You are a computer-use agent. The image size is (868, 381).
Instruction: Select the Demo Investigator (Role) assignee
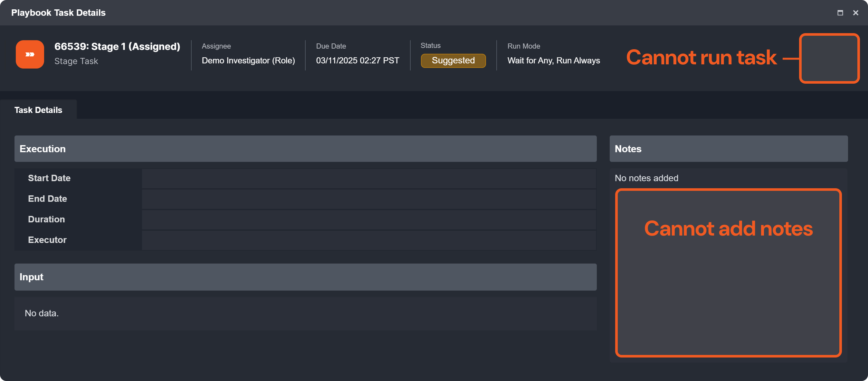(248, 60)
